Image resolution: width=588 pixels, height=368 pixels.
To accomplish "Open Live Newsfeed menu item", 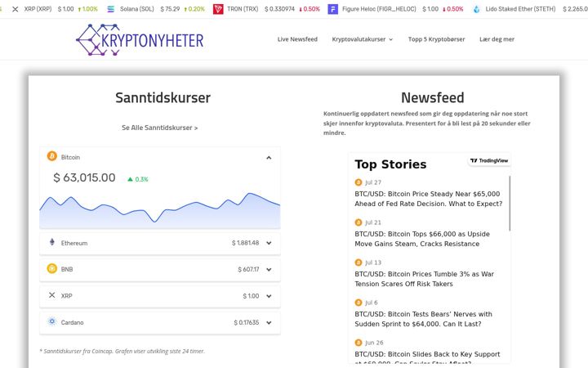I will coord(297,39).
